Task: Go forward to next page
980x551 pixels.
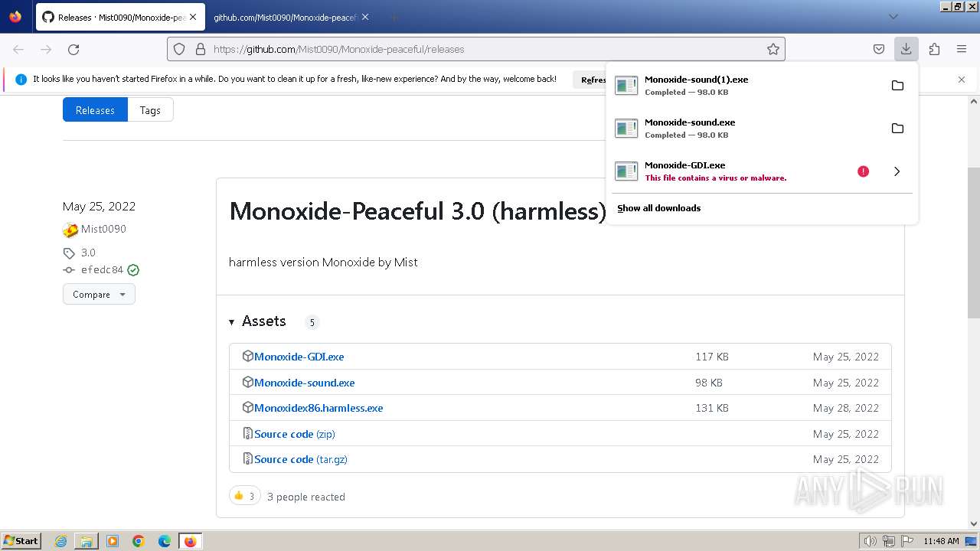Action: (x=46, y=49)
